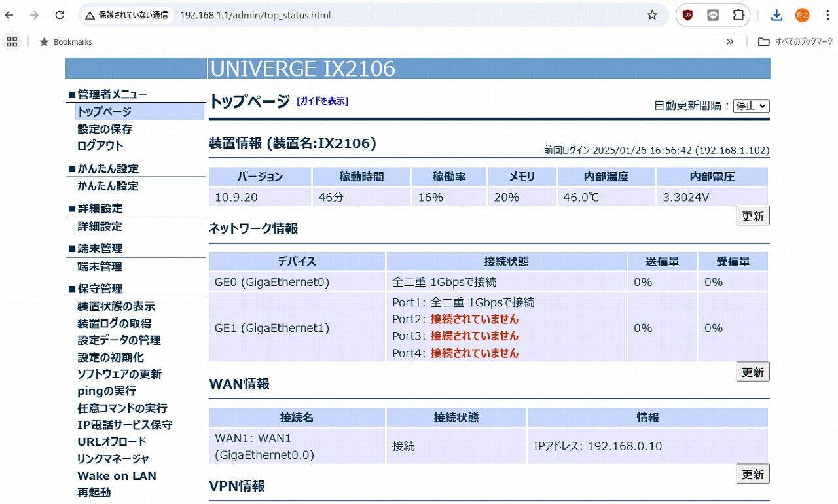The image size is (838, 504).
Task: Open the すべてのブックマーク folder
Action: point(795,42)
